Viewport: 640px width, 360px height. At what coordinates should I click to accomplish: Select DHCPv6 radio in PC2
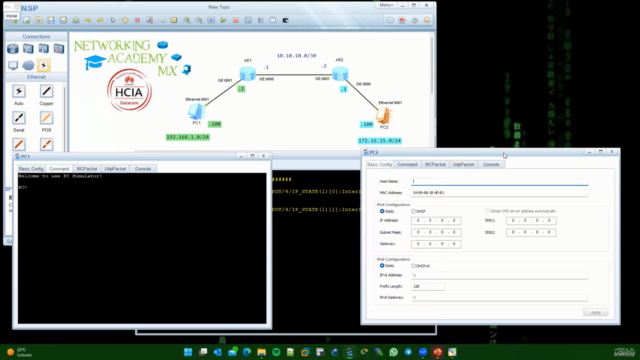pos(413,266)
